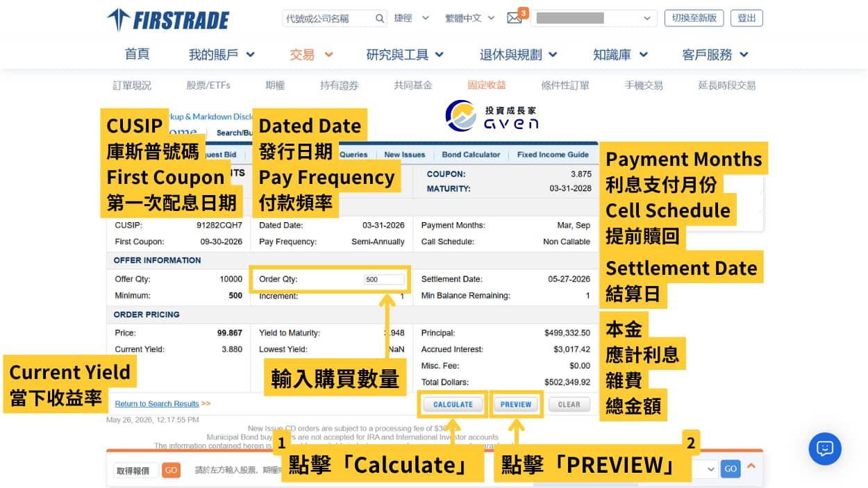Select the Pay Frequency value Semi-Annually

pos(378,242)
